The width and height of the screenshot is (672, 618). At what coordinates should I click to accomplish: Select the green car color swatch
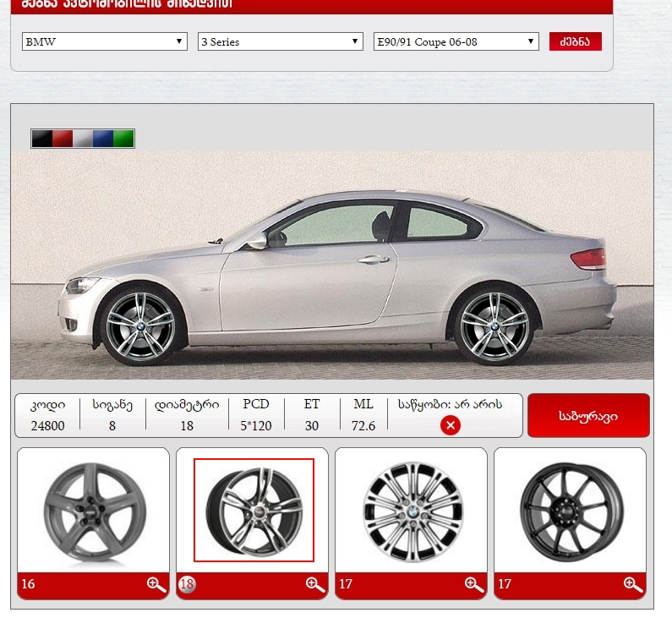click(123, 139)
